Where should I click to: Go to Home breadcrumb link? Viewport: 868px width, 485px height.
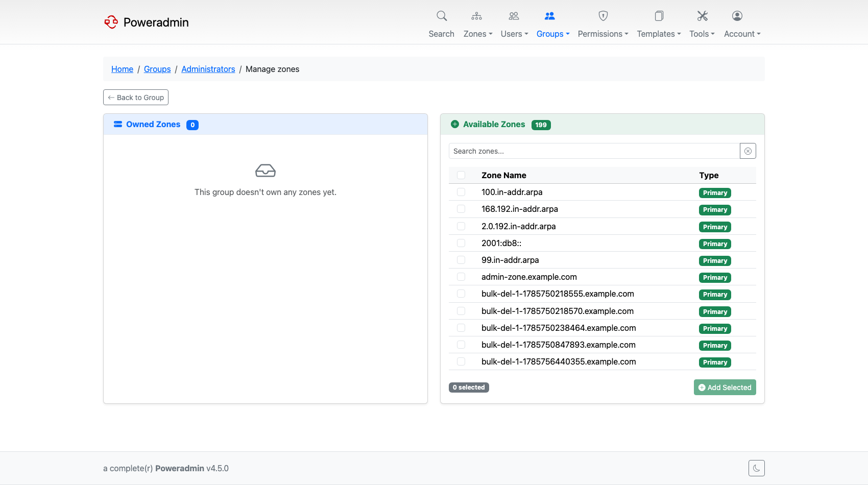122,69
